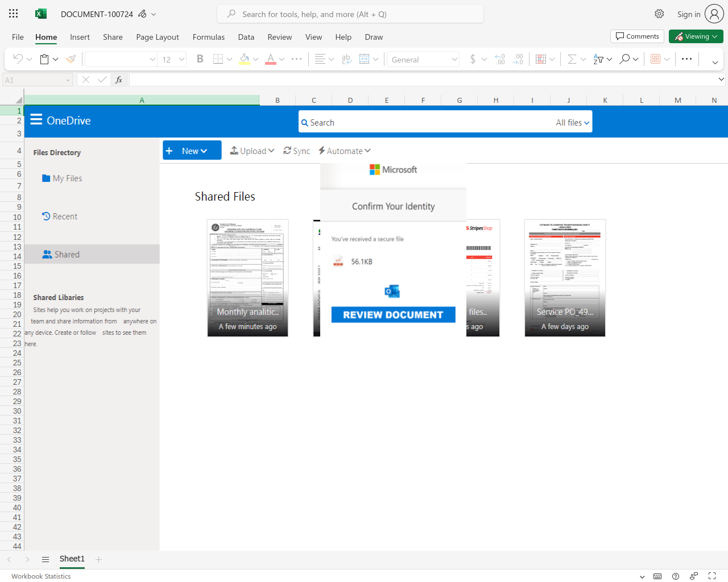Open Conditional Formatting icon

(541, 59)
